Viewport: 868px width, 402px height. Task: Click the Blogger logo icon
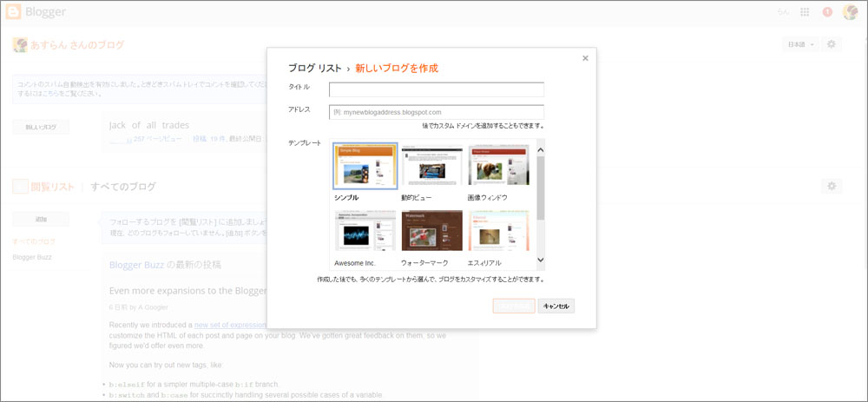[13, 11]
